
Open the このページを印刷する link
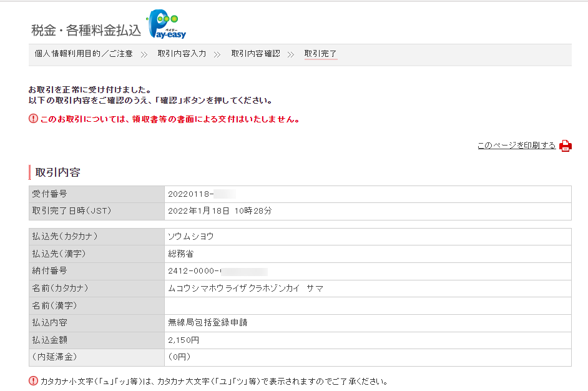[x=516, y=146]
